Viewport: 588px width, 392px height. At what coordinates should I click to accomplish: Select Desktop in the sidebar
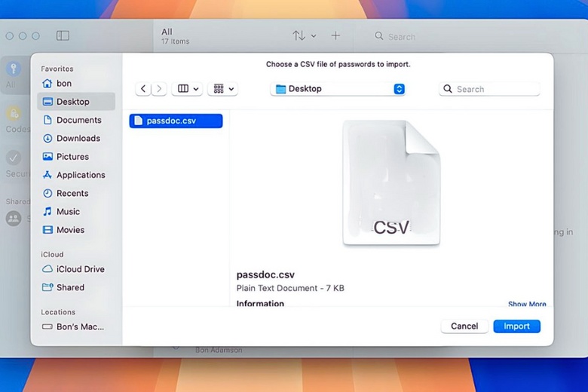click(76, 102)
